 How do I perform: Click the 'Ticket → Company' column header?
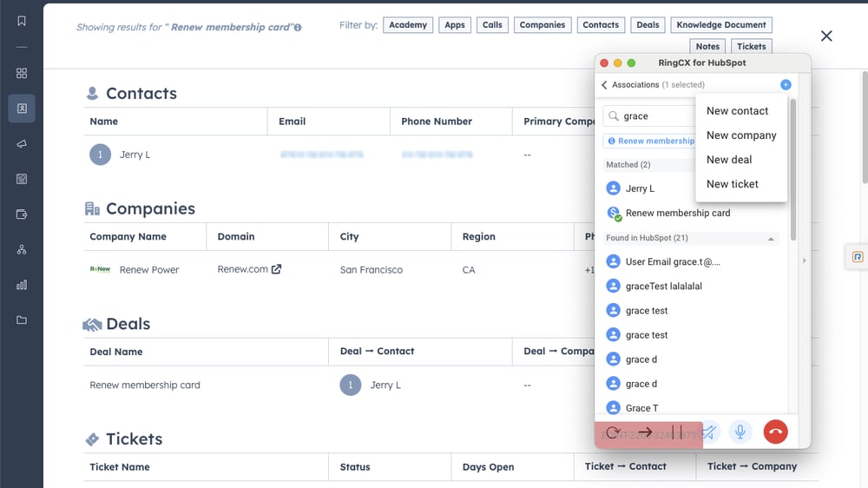753,466
